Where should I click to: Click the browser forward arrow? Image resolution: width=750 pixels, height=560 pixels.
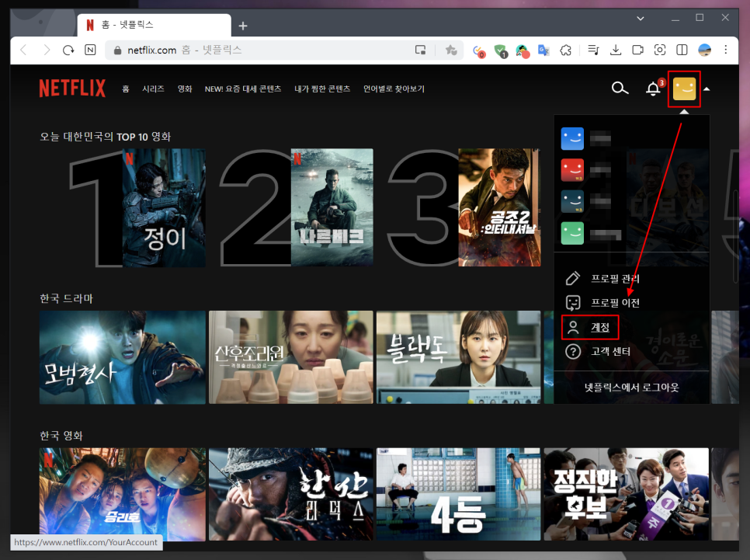point(46,50)
